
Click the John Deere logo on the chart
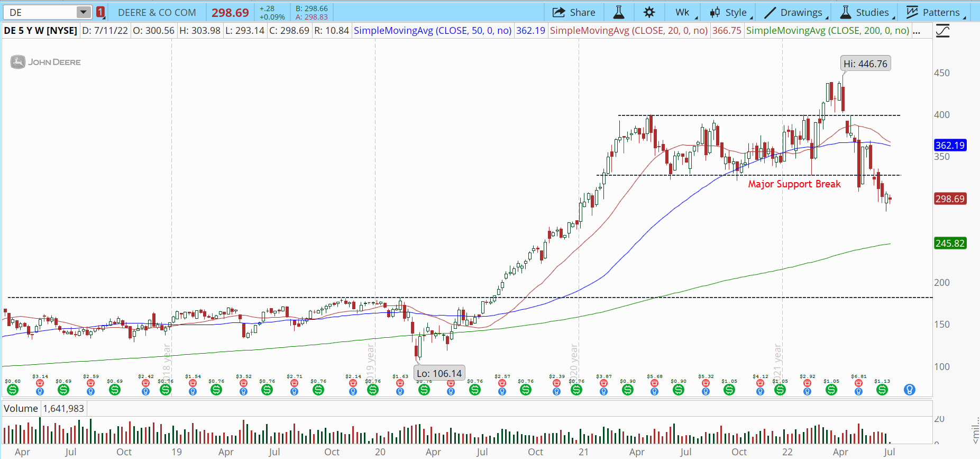(46, 62)
